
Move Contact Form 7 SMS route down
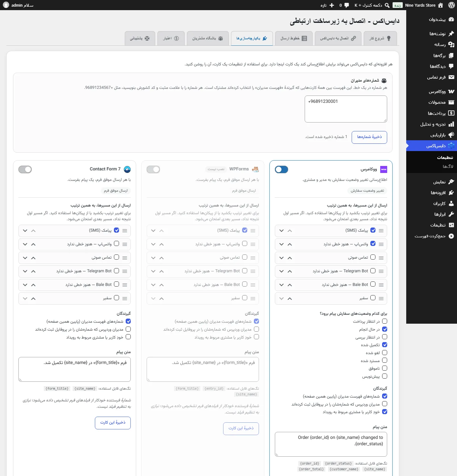click(x=25, y=231)
